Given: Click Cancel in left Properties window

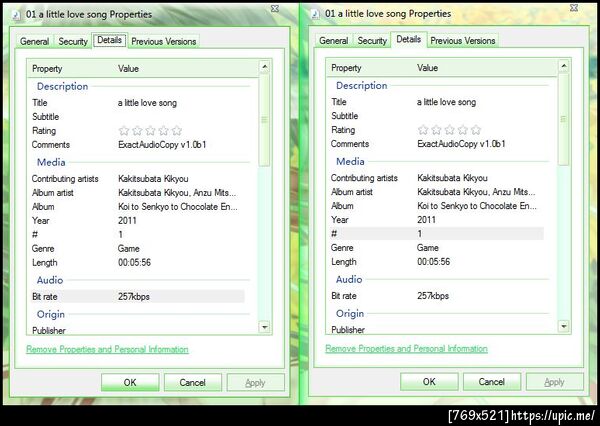Looking at the screenshot, I should click(x=192, y=382).
